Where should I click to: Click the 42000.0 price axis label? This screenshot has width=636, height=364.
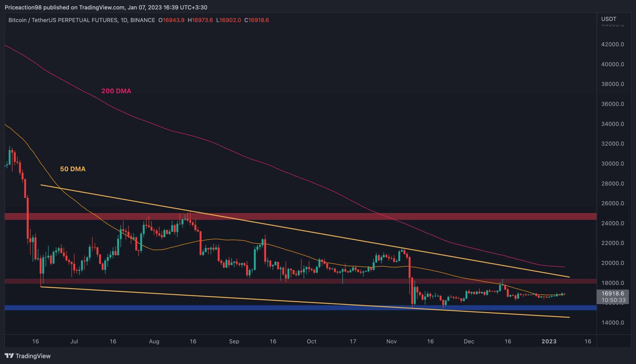612,44
